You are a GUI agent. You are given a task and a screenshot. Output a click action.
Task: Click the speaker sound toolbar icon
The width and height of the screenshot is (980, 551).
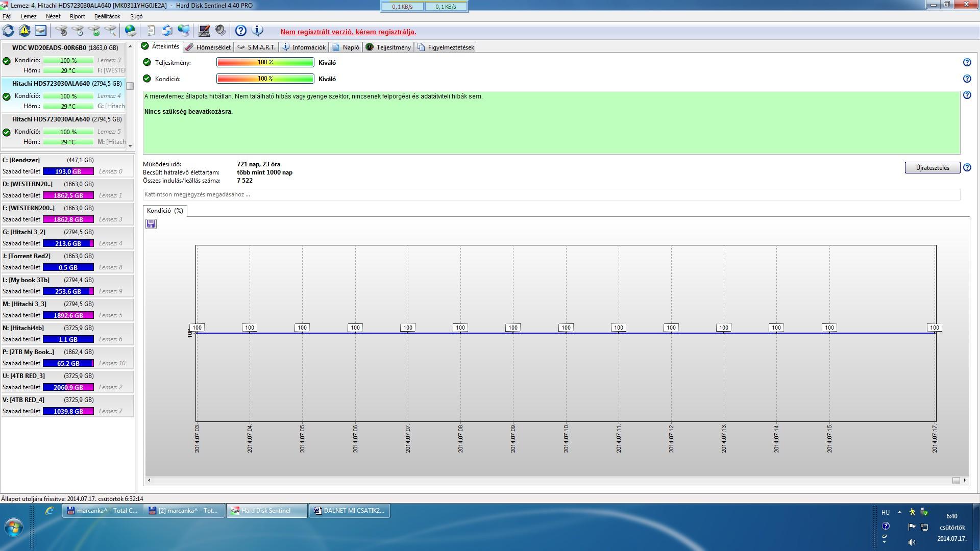pos(220,31)
